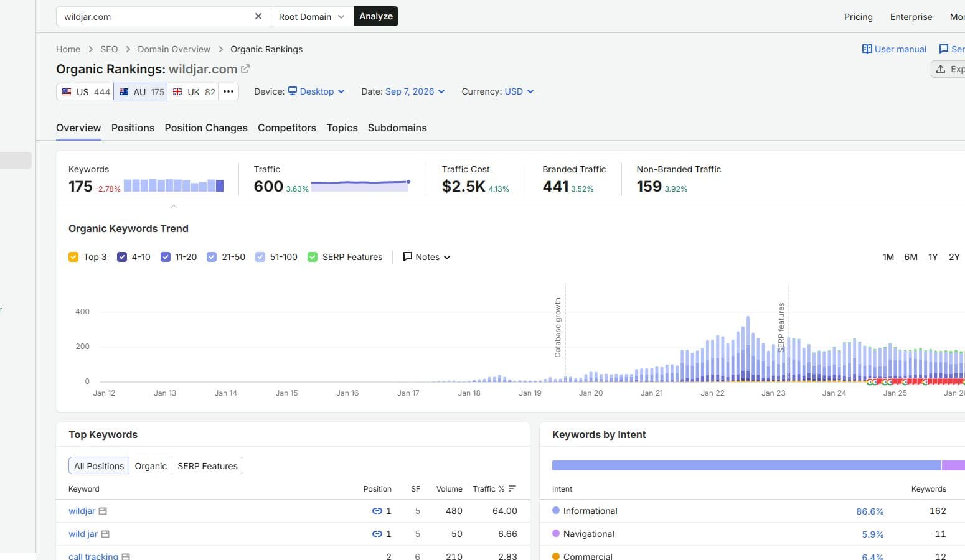965x560 pixels.
Task: Click link icon in wild jar position cell
Action: point(377,534)
